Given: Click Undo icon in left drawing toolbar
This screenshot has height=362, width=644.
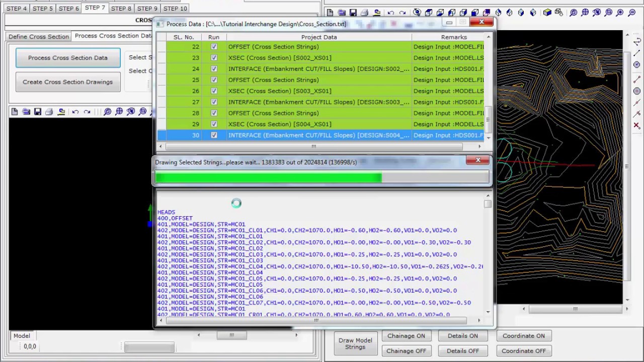Looking at the screenshot, I should point(75,112).
